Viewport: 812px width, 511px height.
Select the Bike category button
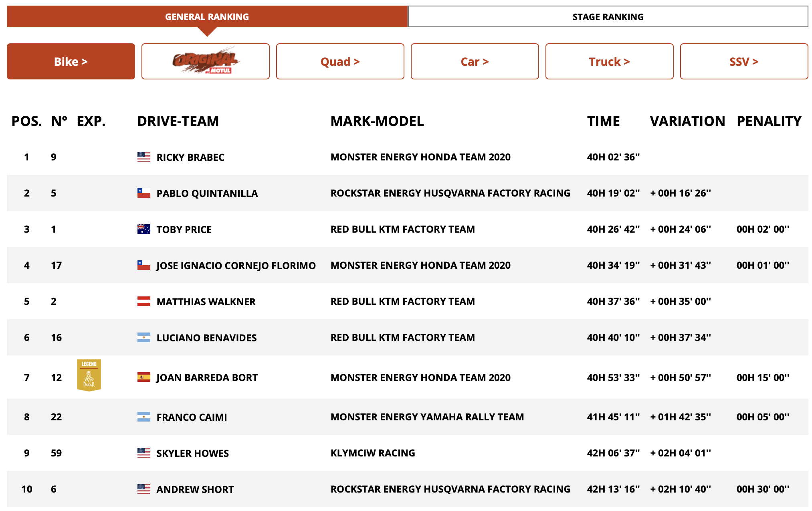71,61
